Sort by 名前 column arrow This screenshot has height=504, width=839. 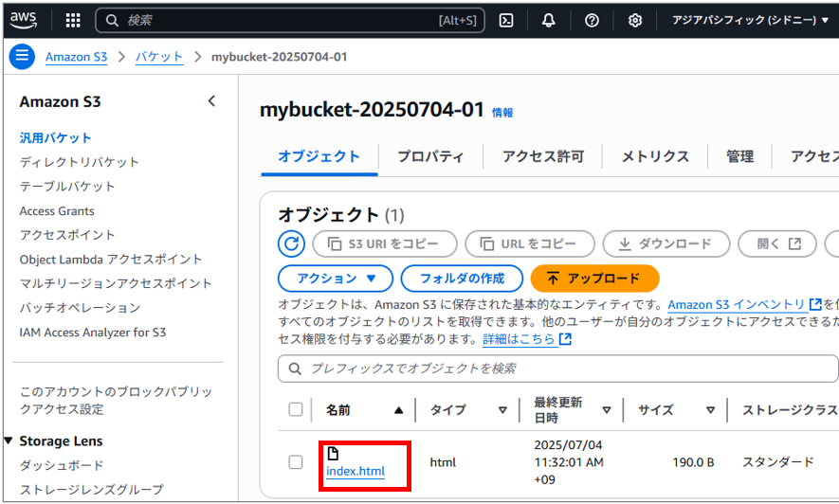(398, 410)
